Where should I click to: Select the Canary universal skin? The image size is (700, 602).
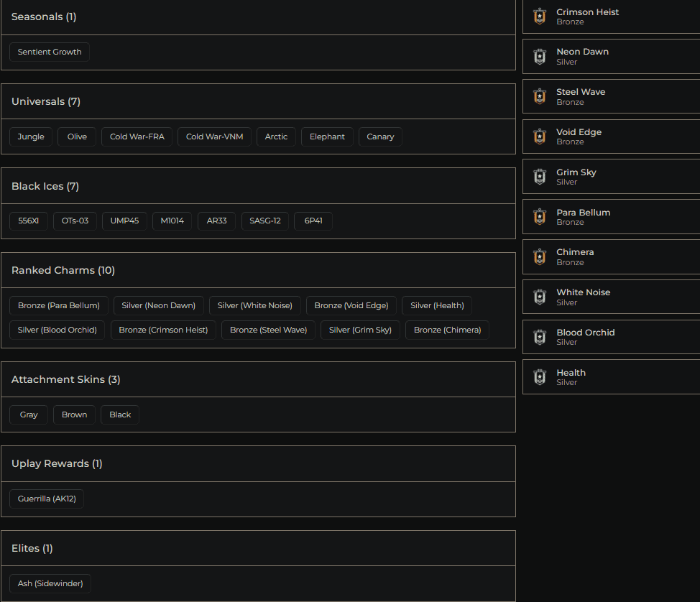click(379, 136)
